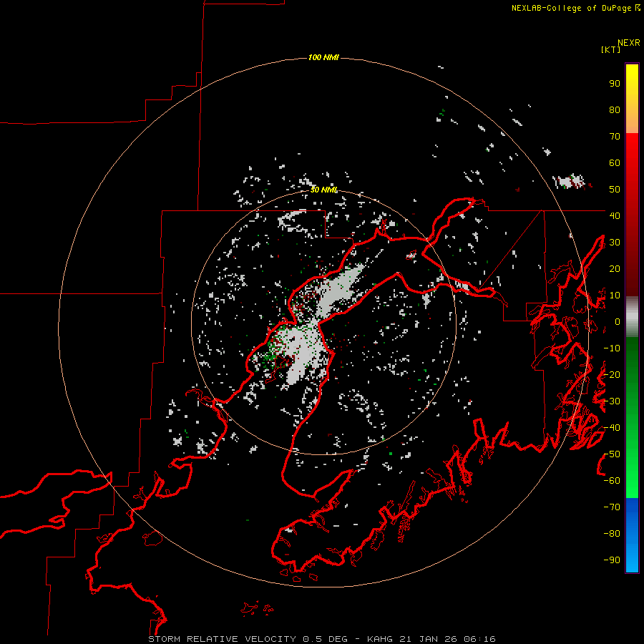
Task: Click the "70" value on the velocity scale
Action: click(x=615, y=137)
